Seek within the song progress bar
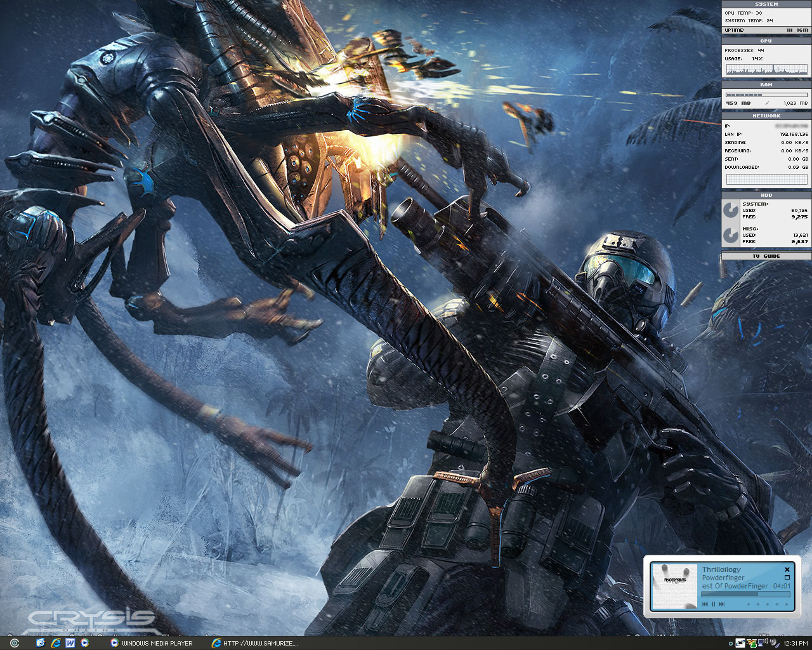This screenshot has width=812, height=650. (745, 594)
